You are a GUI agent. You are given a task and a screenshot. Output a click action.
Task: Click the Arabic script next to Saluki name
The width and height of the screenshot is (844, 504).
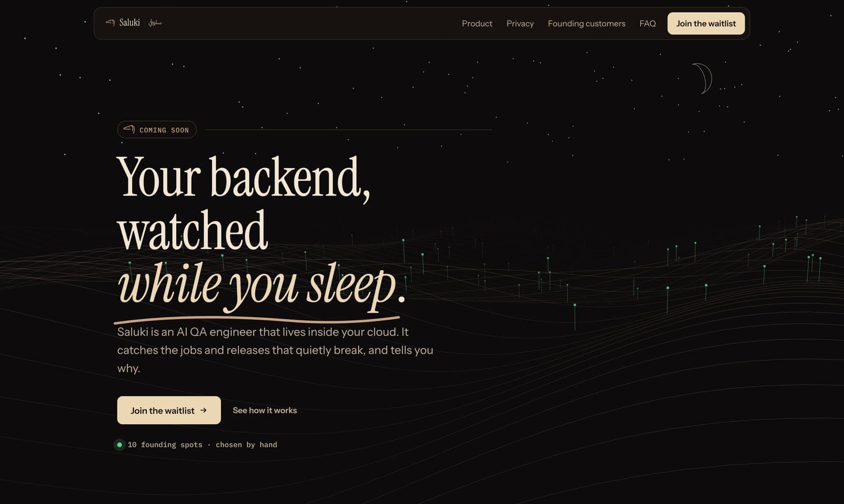point(155,23)
